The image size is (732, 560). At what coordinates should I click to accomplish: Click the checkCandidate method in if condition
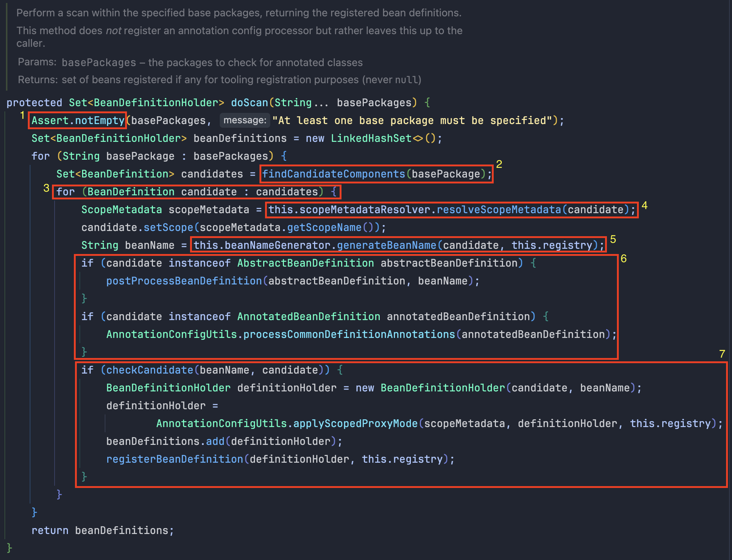[150, 370]
